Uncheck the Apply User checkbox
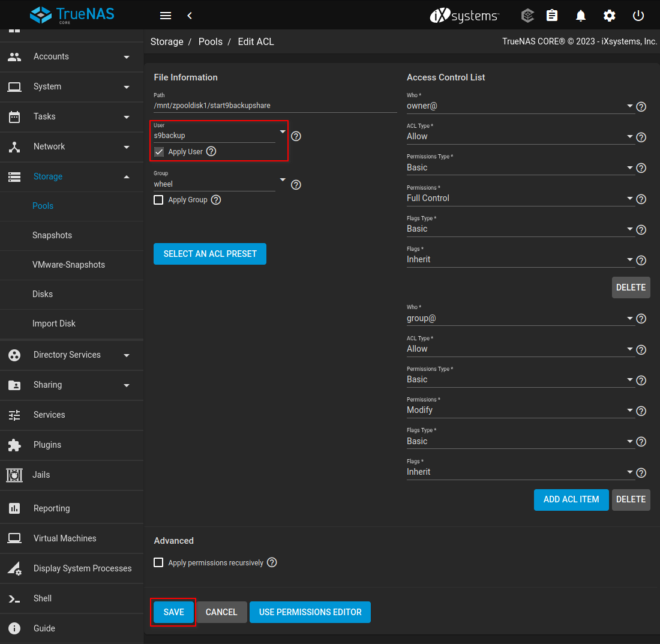Viewport: 660px width, 644px height. (159, 152)
